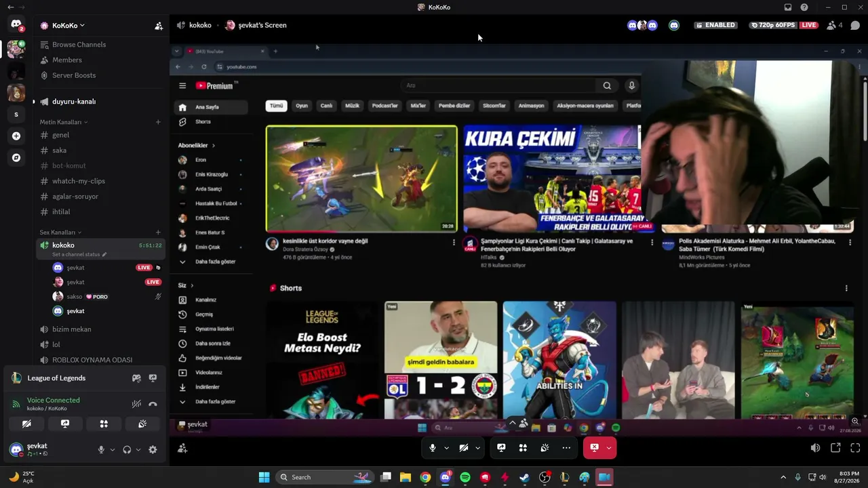
Task: Open the server with the letter S icon
Action: [16, 115]
